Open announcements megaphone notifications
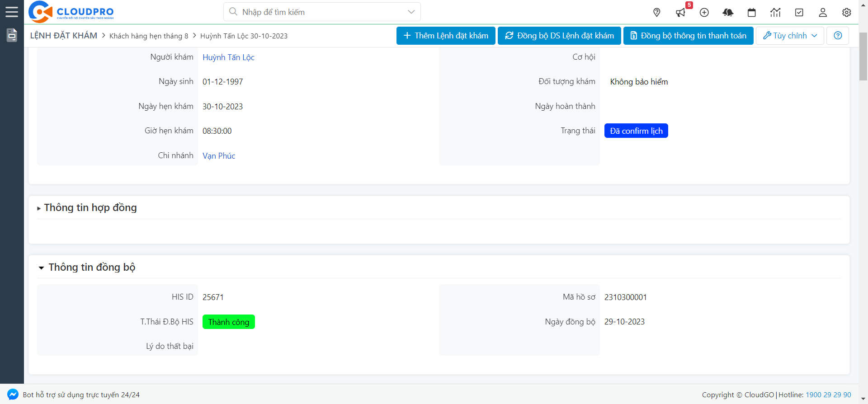868x404 pixels. pyautogui.click(x=680, y=13)
